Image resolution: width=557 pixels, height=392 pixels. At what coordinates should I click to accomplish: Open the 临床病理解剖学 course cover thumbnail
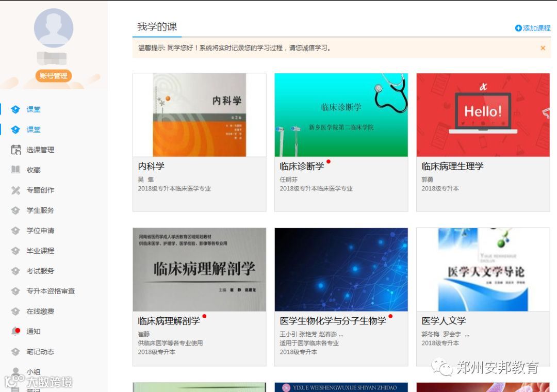point(199,270)
